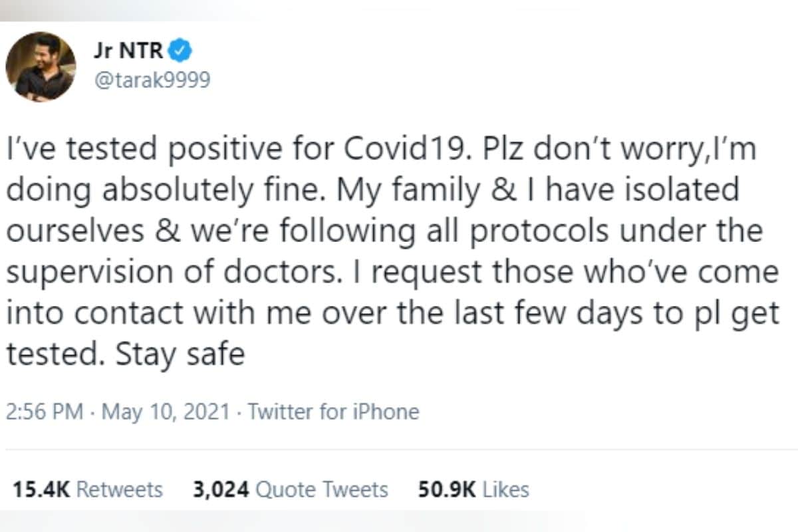The image size is (798, 532).
Task: Visit the @tarak9999 handle link
Action: (152, 81)
